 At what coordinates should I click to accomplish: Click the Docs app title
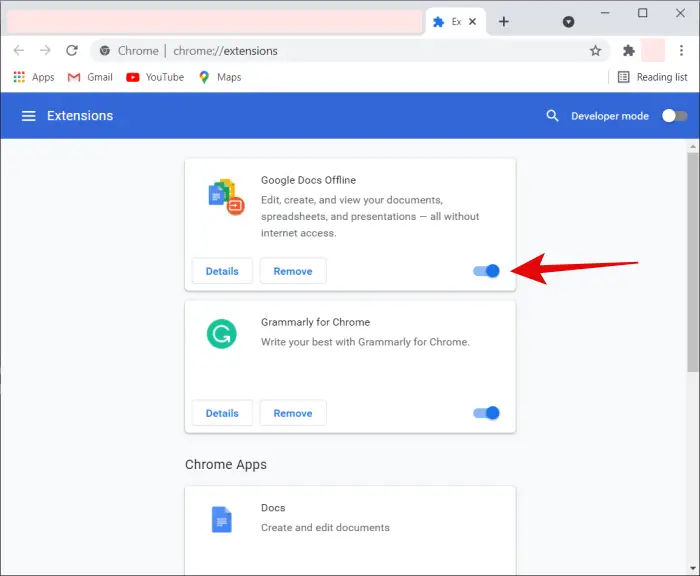[273, 508]
